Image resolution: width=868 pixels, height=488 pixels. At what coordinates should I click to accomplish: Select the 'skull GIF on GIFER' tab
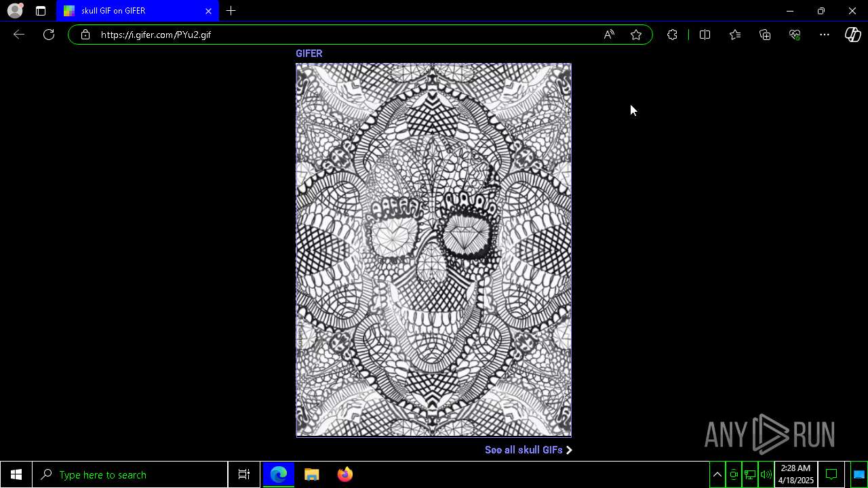pos(138,11)
